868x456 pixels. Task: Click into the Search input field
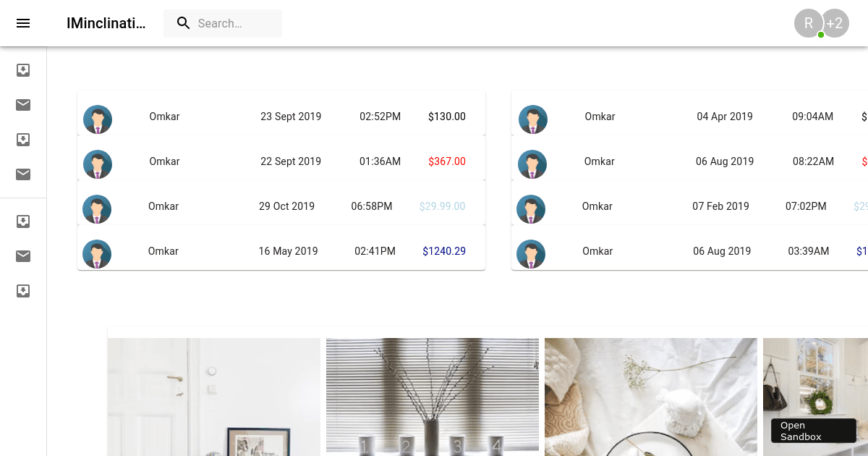pos(235,23)
